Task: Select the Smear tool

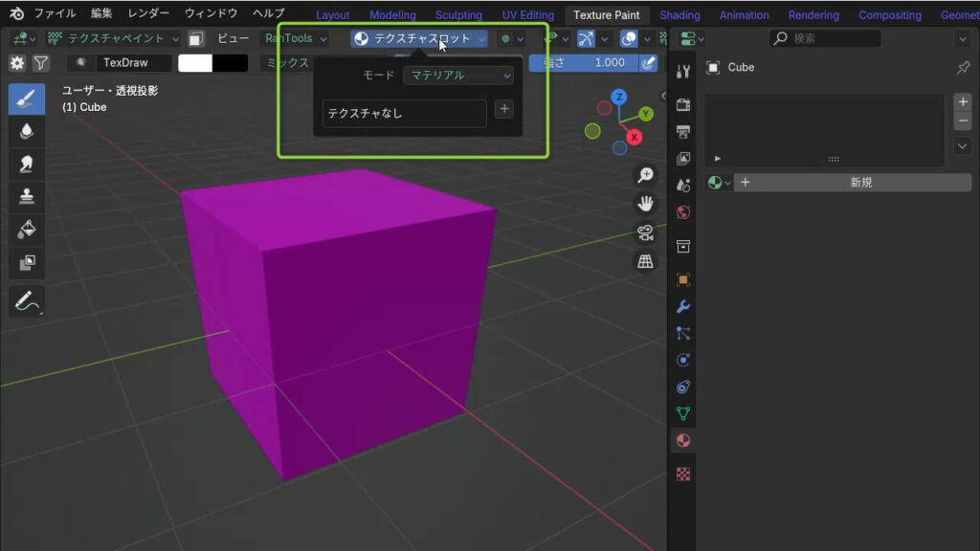Action: pos(26,164)
